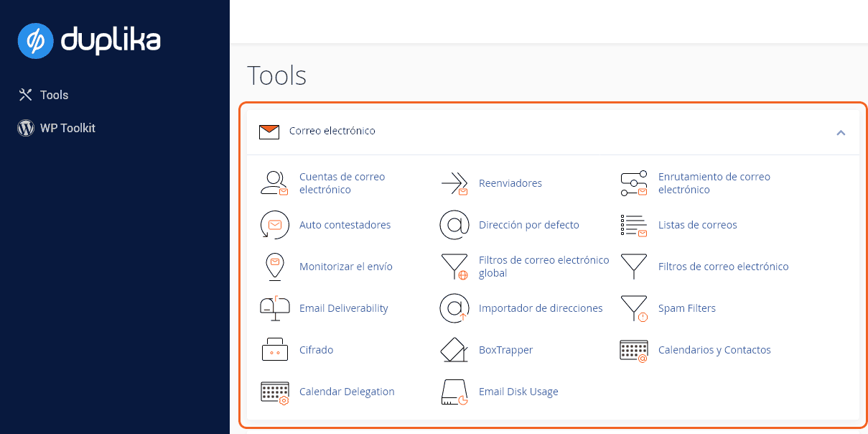
Task: Open the Enrutamiento de correo electrónico link
Action: (714, 183)
